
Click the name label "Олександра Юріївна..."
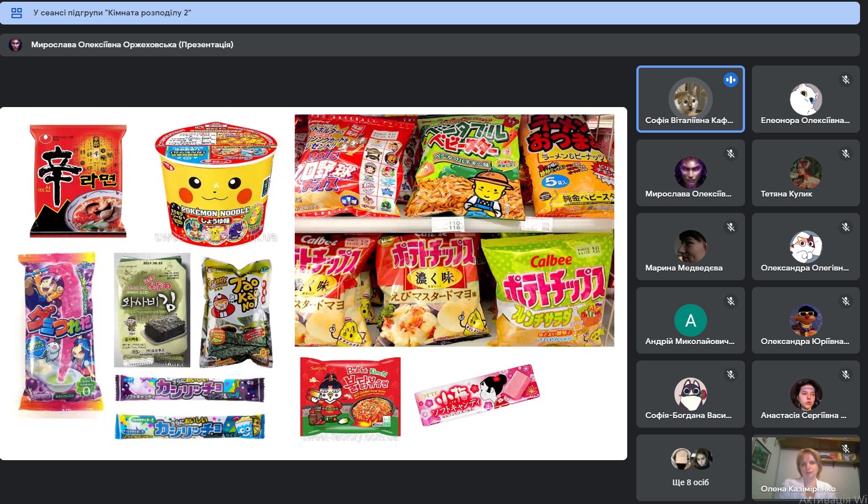coord(805,341)
